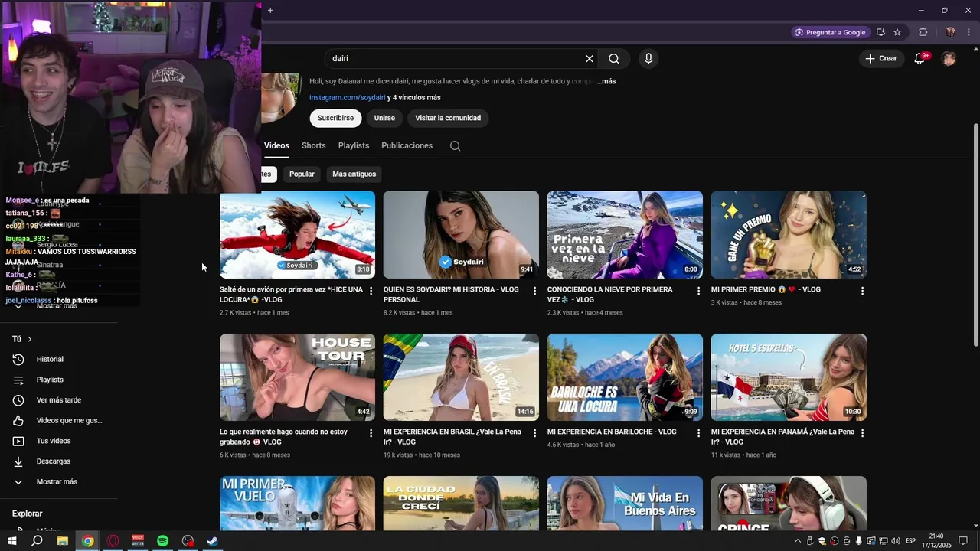Open options menu for 'Salté de un avión' video
This screenshot has width=980, height=551.
pos(371,291)
